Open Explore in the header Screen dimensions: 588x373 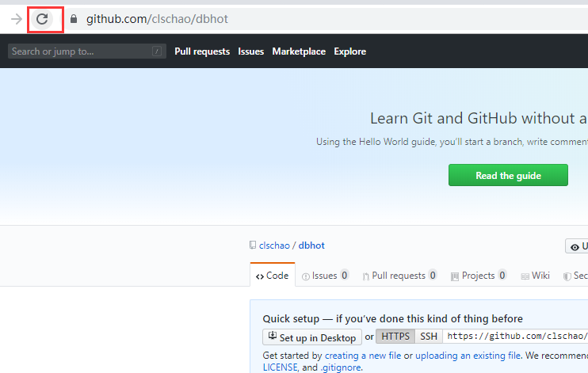[x=350, y=51]
